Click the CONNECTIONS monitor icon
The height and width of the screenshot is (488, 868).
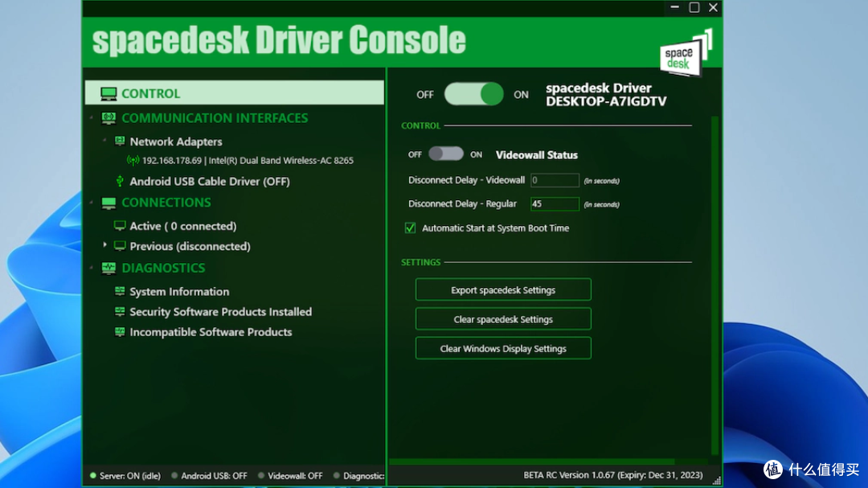108,203
